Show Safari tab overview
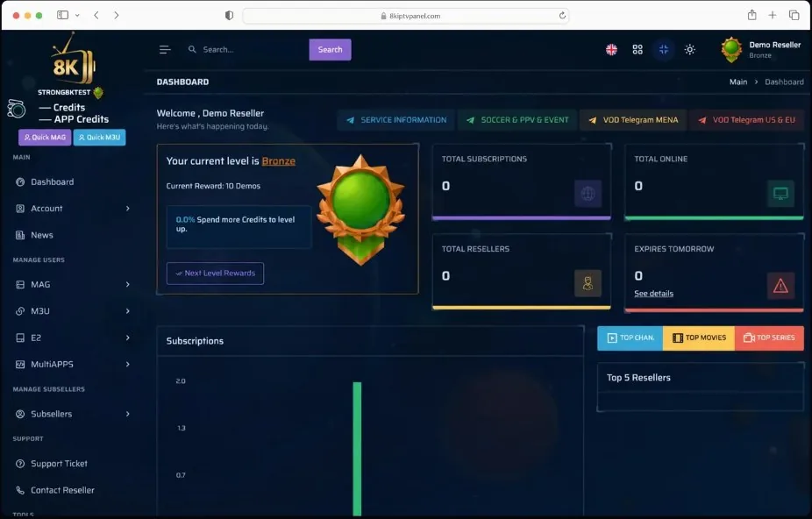Screen dimensions: 812x519 tap(794, 15)
